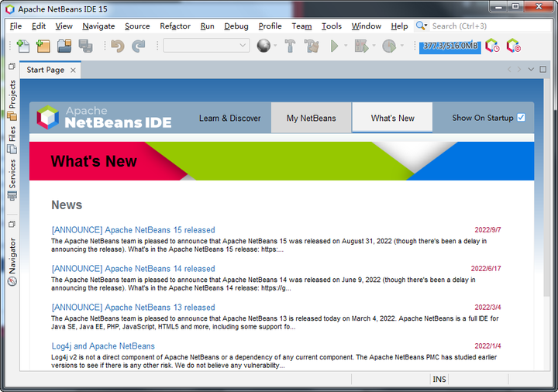Viewport: 558px width, 392px height.
Task: Click the Clean and Build icon
Action: [x=312, y=46]
